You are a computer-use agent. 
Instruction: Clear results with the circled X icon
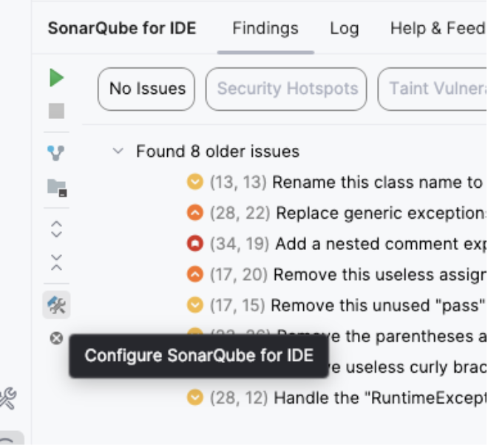pos(56,339)
